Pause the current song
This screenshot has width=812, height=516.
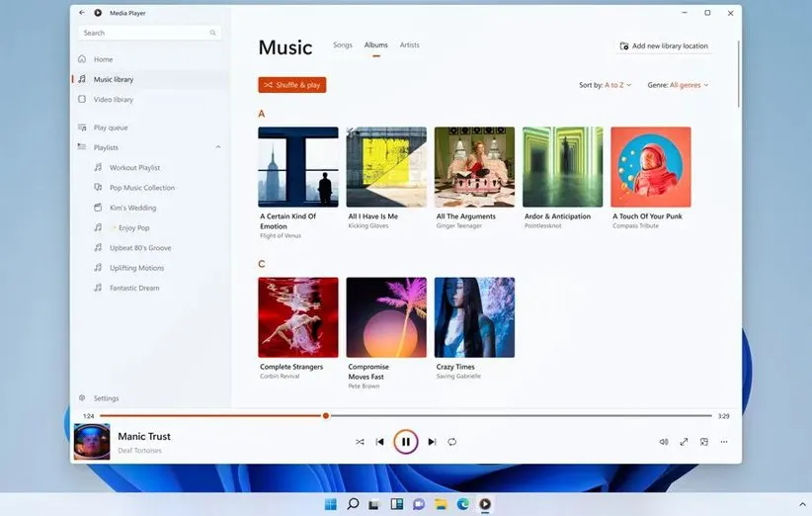tap(405, 442)
